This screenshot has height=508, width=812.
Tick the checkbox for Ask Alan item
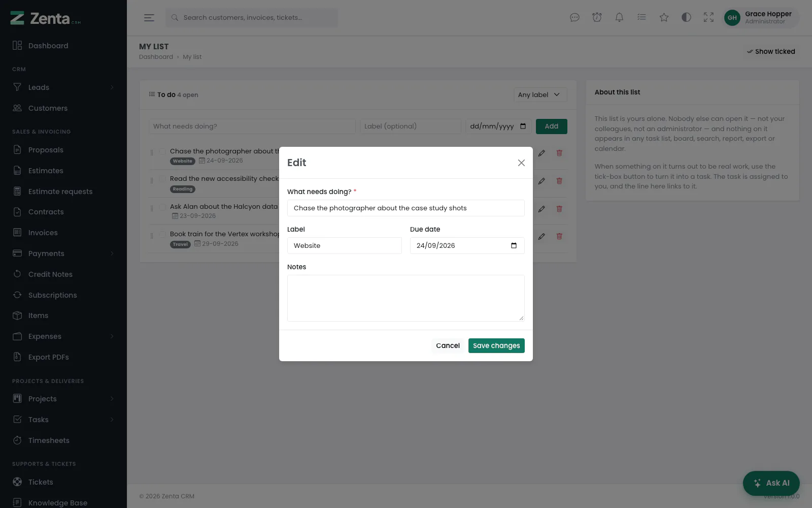point(162,207)
